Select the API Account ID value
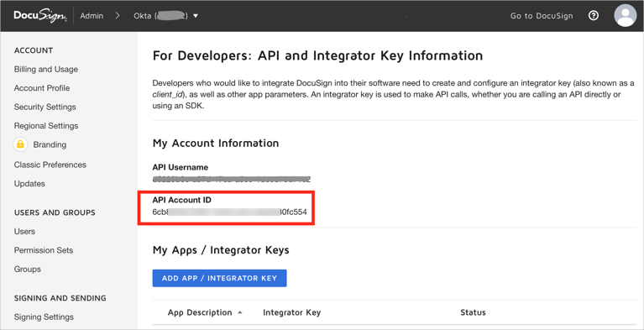644x330 pixels. [x=229, y=212]
